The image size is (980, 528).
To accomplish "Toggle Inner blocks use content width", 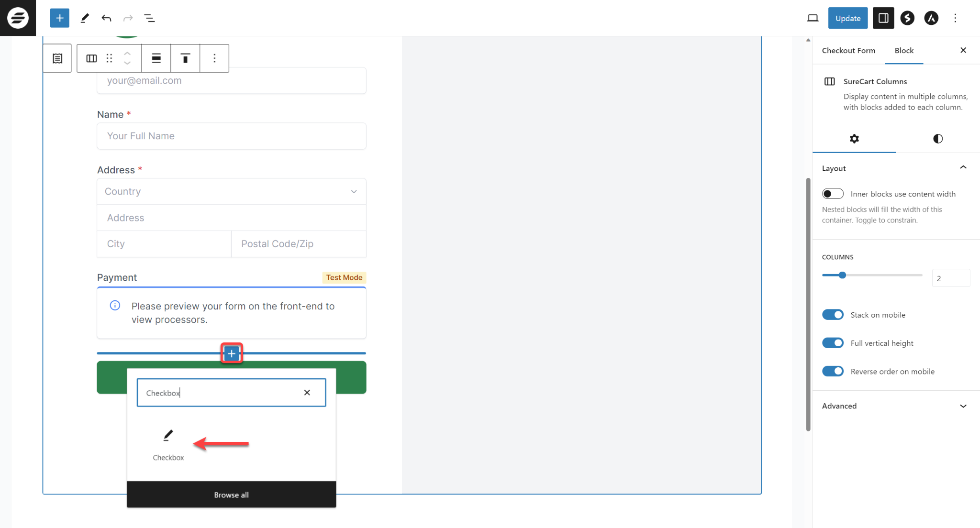I will pyautogui.click(x=833, y=193).
